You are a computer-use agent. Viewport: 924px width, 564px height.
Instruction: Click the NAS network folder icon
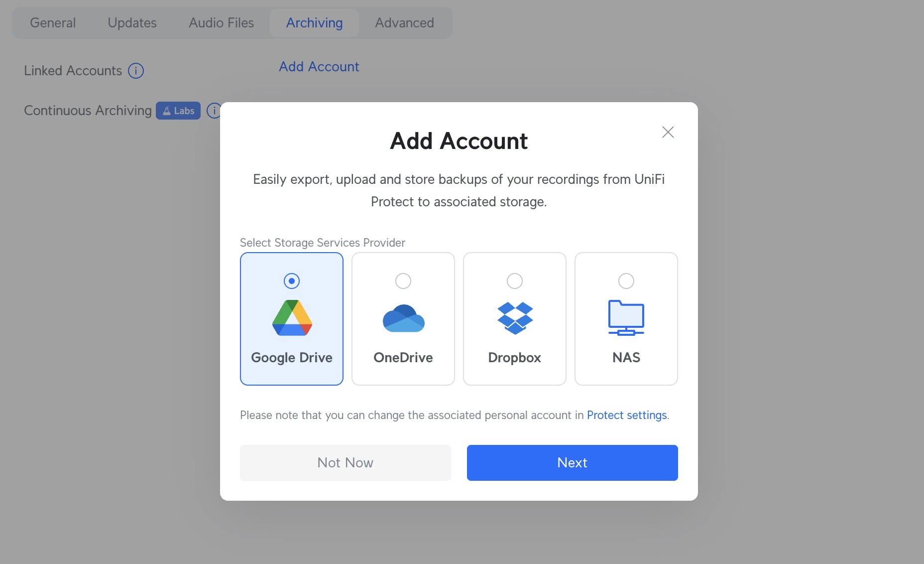(x=626, y=318)
